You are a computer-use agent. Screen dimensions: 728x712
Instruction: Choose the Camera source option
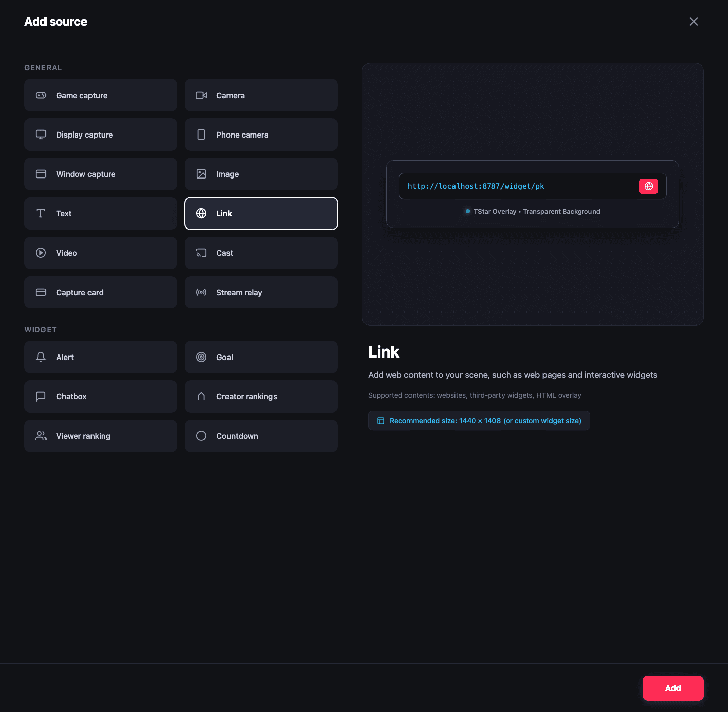pos(261,95)
